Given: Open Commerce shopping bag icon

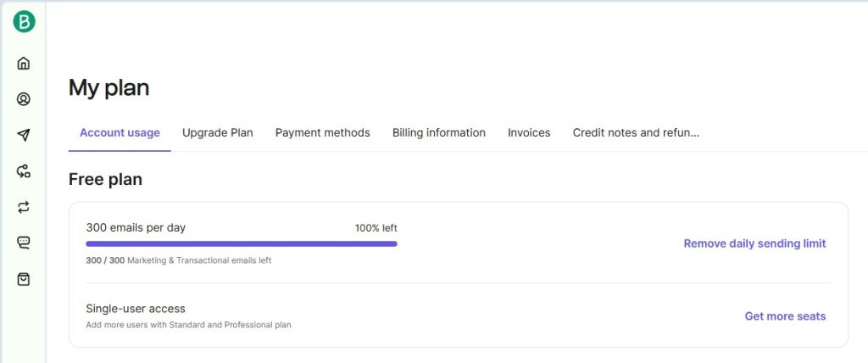Looking at the screenshot, I should pos(24,279).
